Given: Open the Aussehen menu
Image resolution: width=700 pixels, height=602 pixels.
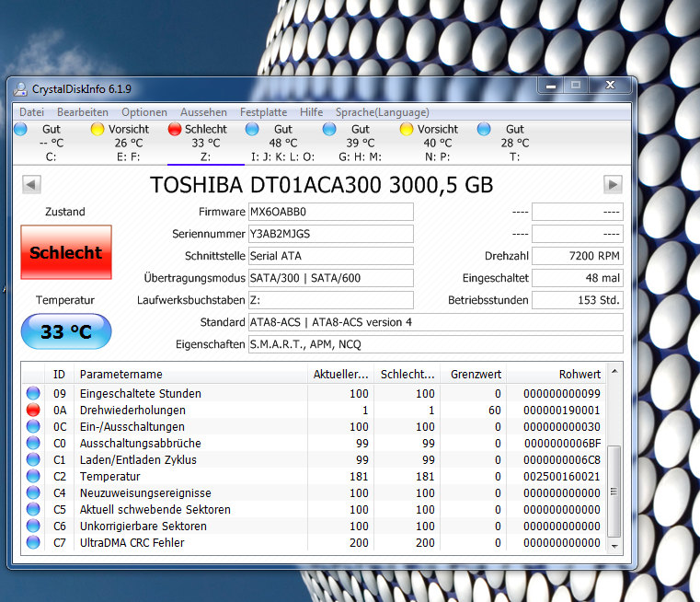Looking at the screenshot, I should pos(203,112).
